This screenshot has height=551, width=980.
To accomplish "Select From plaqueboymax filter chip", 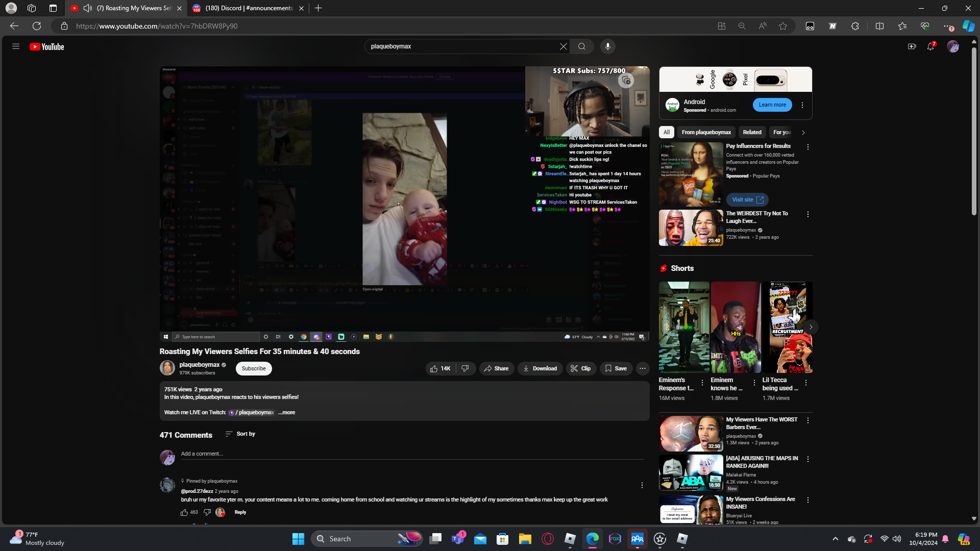I will [706, 132].
